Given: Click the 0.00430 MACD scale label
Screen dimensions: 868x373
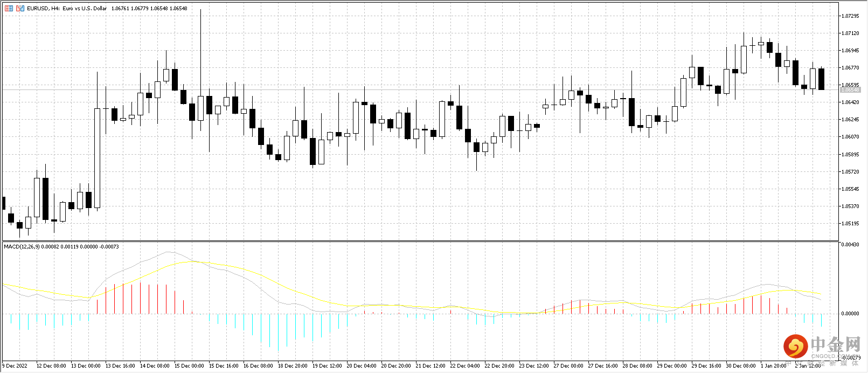Looking at the screenshot, I should pyautogui.click(x=850, y=245).
